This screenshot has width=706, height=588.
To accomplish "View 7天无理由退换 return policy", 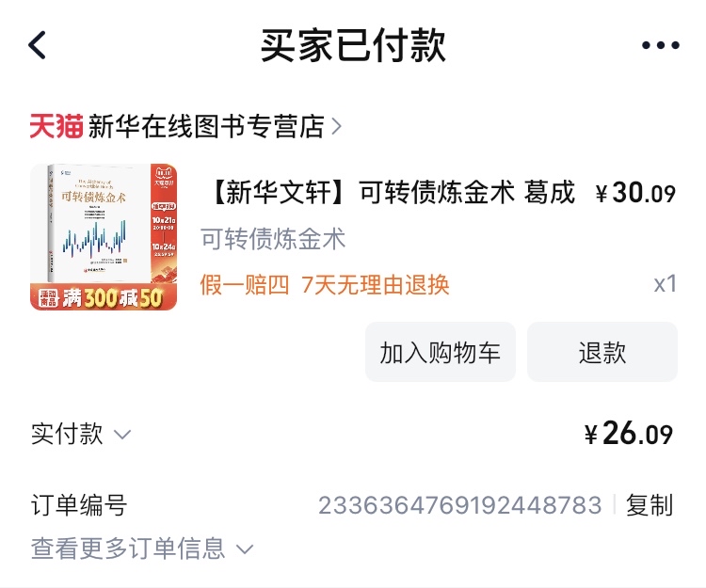I will coord(376,285).
